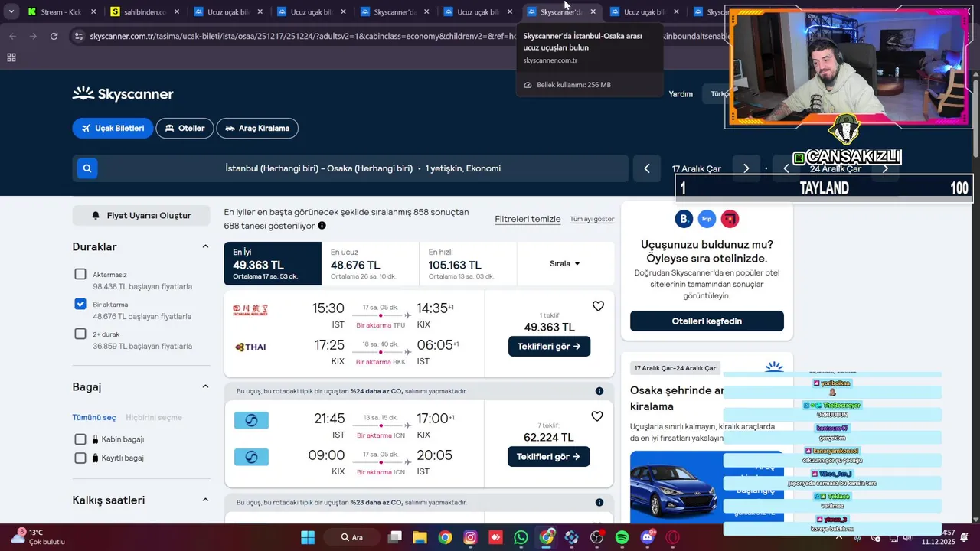
Task: Open Spotify from the taskbar
Action: 622,537
